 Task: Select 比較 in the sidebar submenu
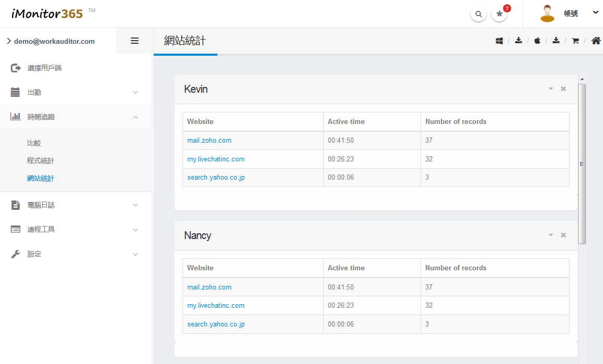[x=34, y=143]
